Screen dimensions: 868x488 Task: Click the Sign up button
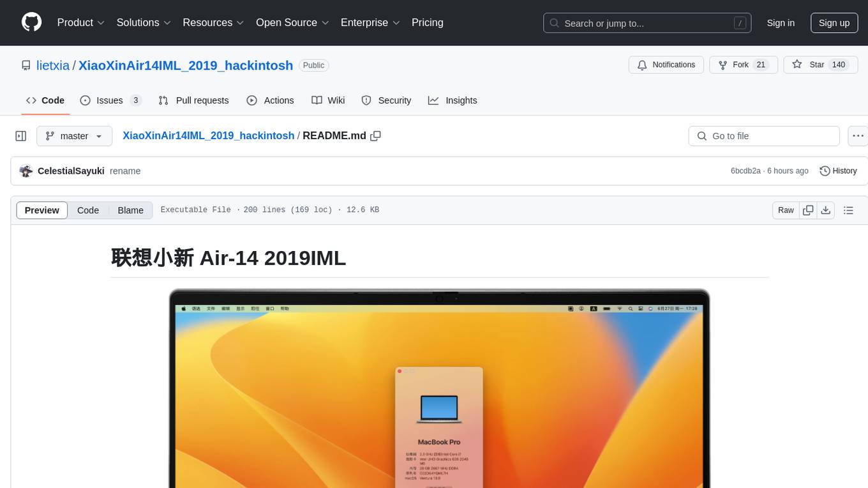pos(834,23)
